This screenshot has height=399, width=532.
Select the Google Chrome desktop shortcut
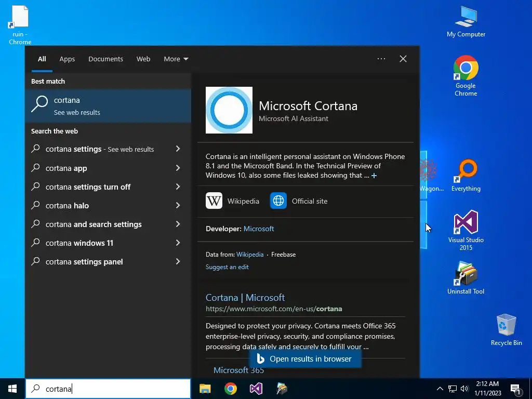(466, 76)
